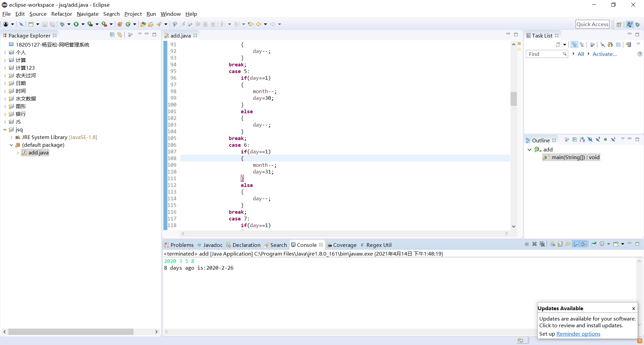This screenshot has width=644, height=345.
Task: Click Synchronize Changed in Task List toolbar
Action: pyautogui.click(x=628, y=45)
